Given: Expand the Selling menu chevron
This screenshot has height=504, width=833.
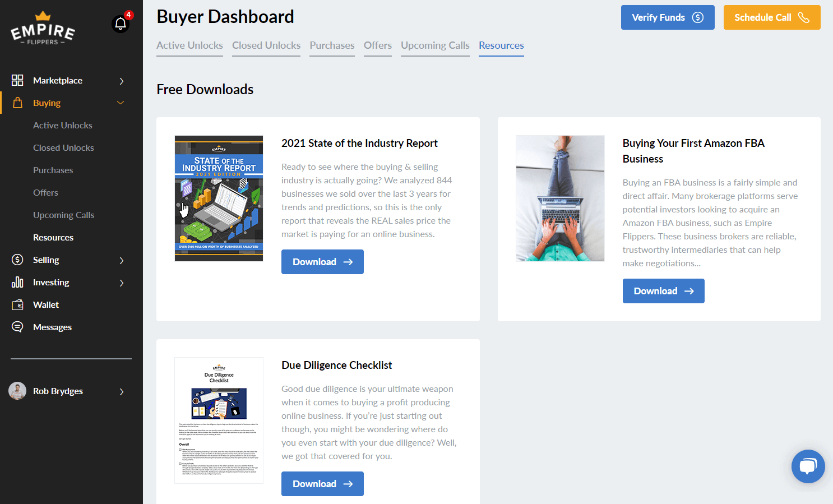Looking at the screenshot, I should tap(122, 260).
